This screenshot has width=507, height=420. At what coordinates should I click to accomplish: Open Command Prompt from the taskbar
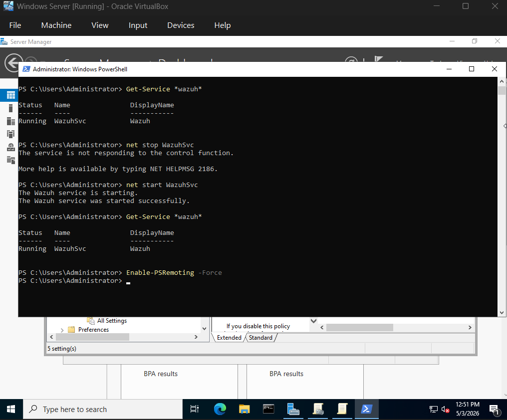(x=268, y=410)
